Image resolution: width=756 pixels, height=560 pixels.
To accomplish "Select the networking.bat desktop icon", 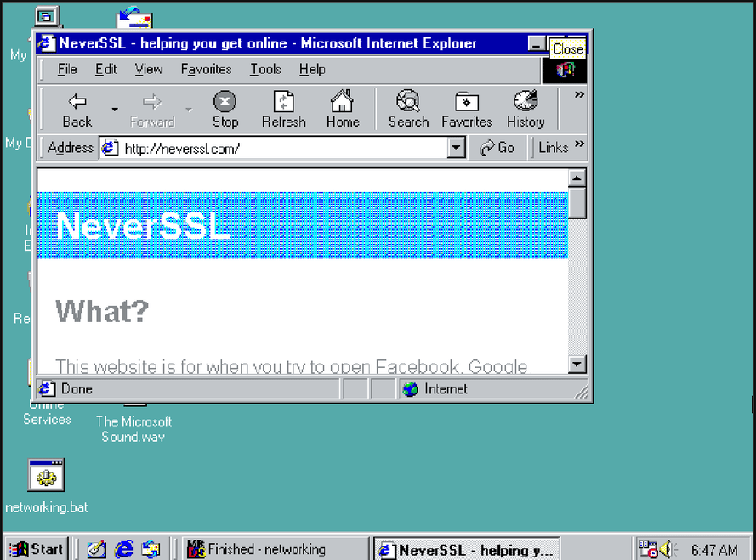I will coord(46,486).
